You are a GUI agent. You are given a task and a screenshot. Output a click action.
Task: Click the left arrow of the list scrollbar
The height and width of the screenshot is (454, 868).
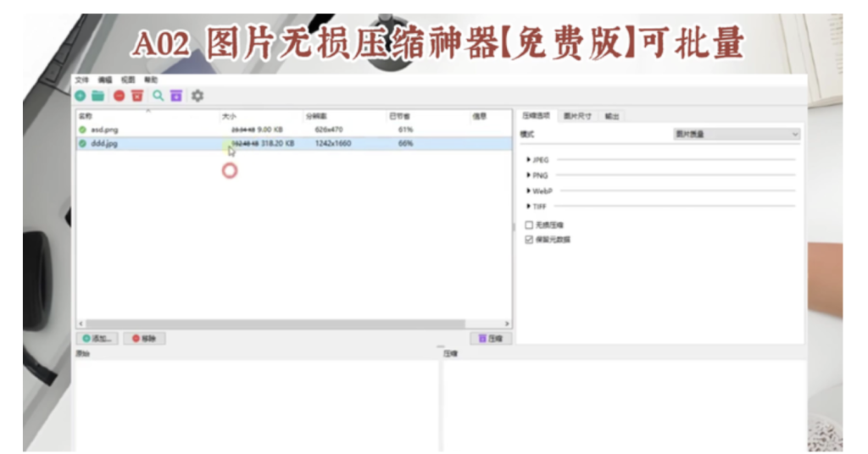coord(81,324)
